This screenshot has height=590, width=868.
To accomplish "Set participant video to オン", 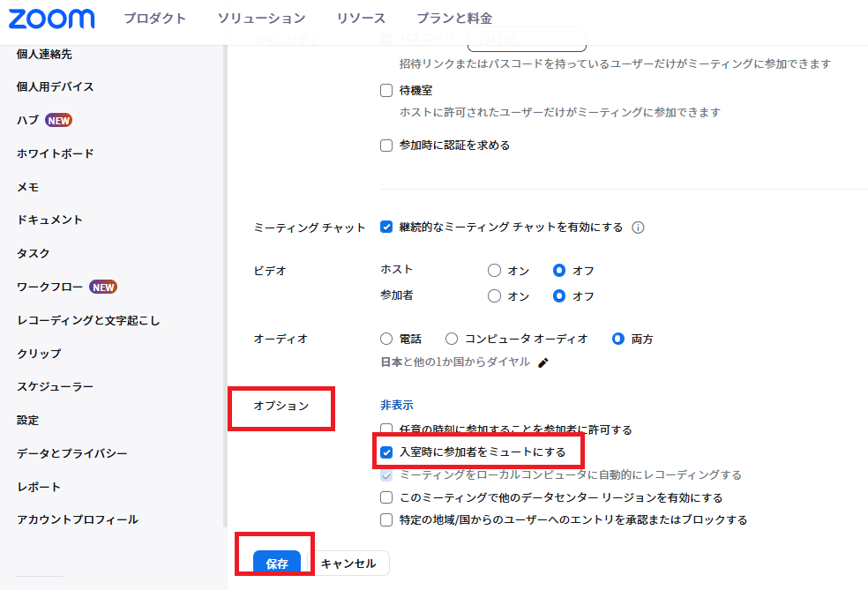I will [494, 296].
